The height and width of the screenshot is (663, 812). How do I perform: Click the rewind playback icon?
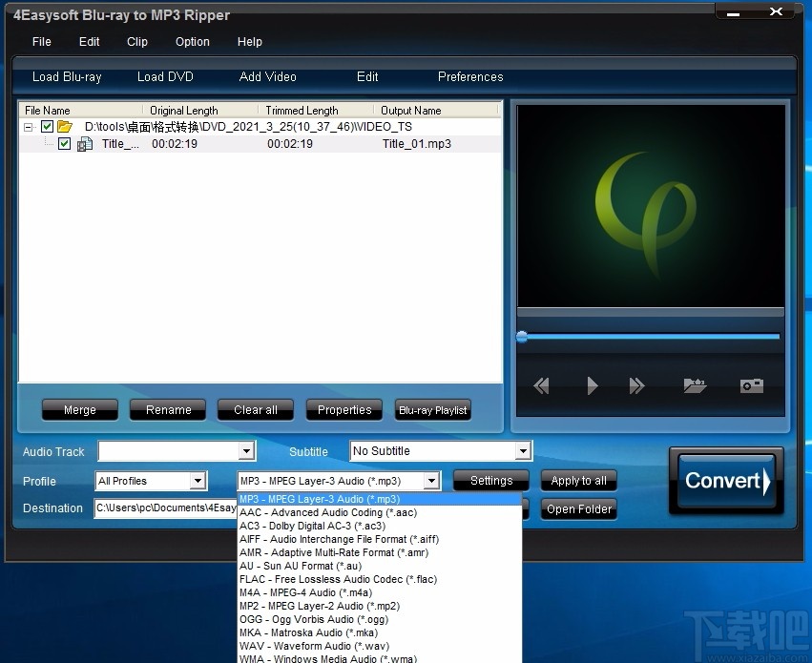click(x=540, y=385)
